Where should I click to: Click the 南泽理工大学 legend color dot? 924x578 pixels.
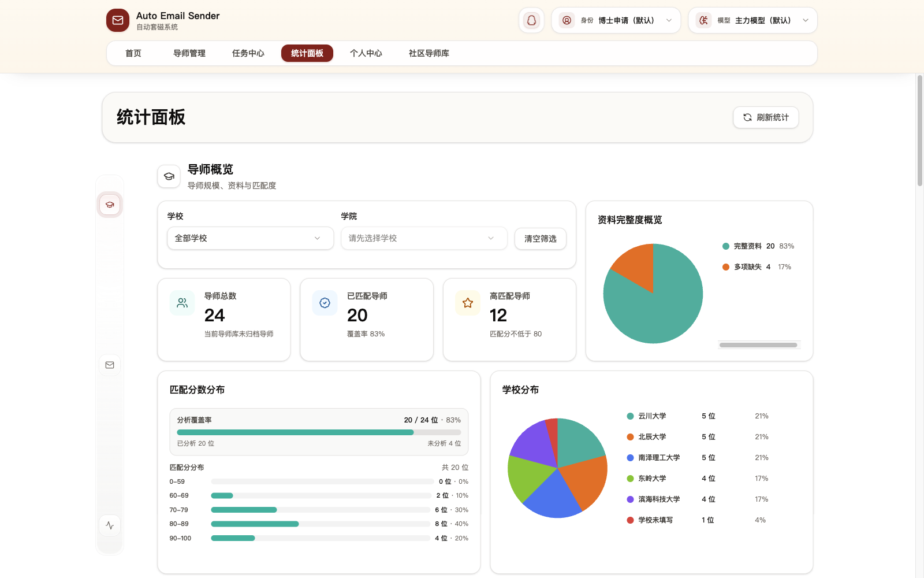tap(631, 458)
